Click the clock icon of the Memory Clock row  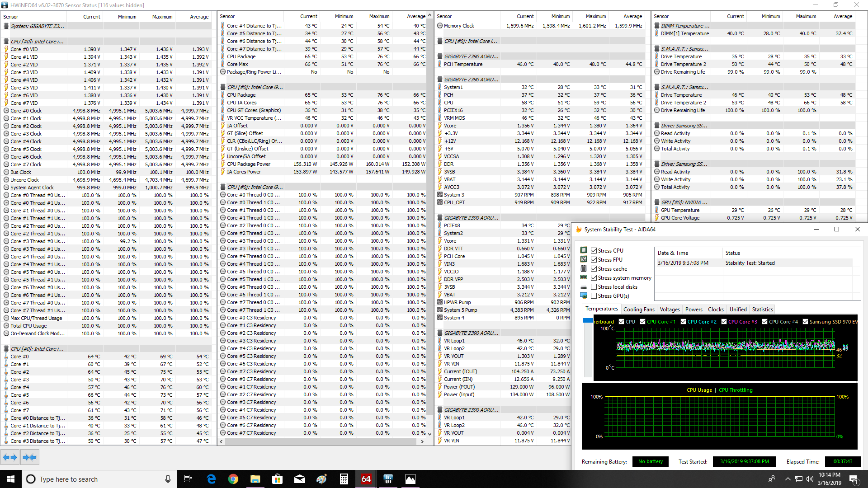tap(440, 26)
